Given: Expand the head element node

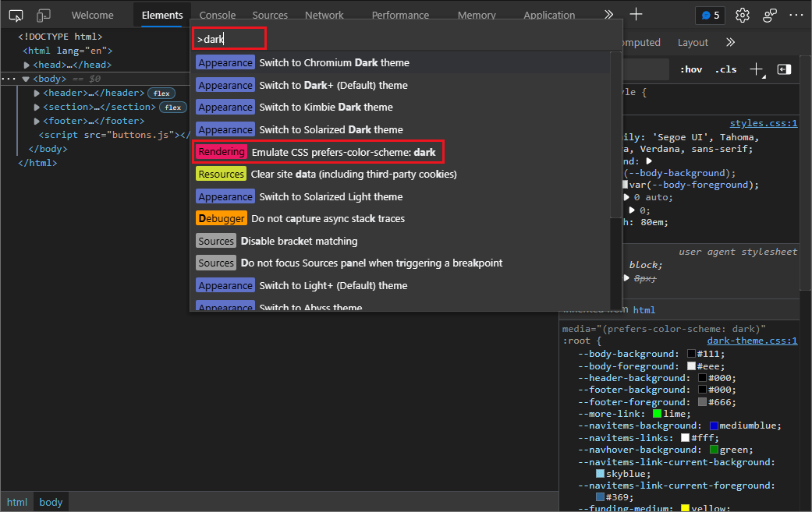Looking at the screenshot, I should (x=27, y=65).
